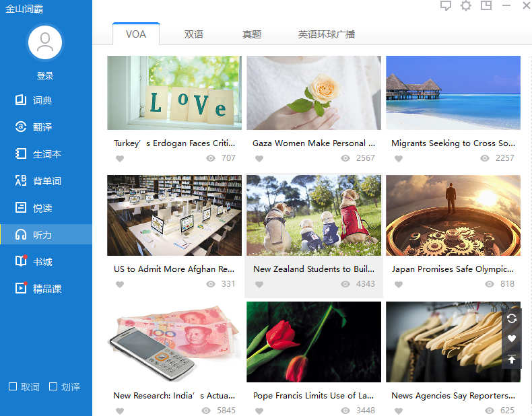Open article 'Japan Promises Safe Olympic'
532x416 pixels.
(x=453, y=269)
